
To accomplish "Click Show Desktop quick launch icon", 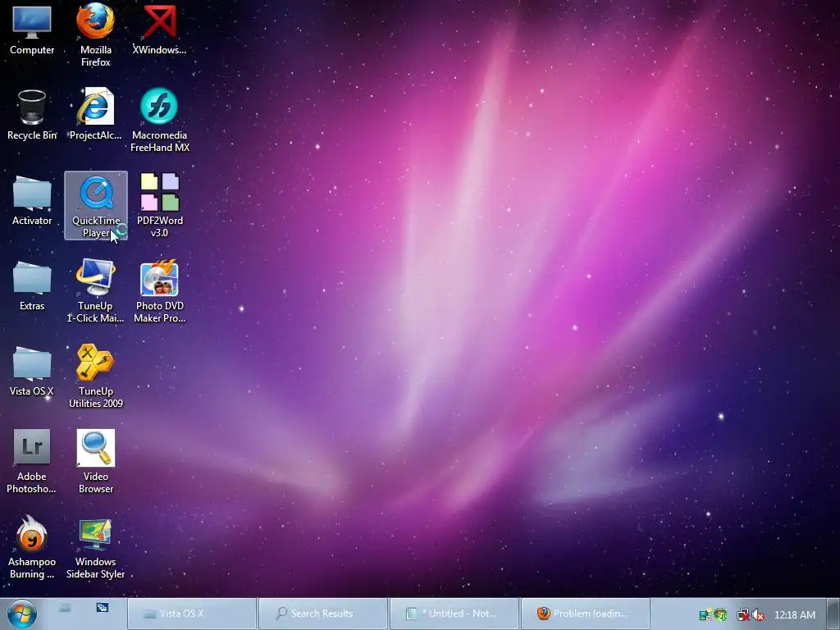I will (65, 608).
